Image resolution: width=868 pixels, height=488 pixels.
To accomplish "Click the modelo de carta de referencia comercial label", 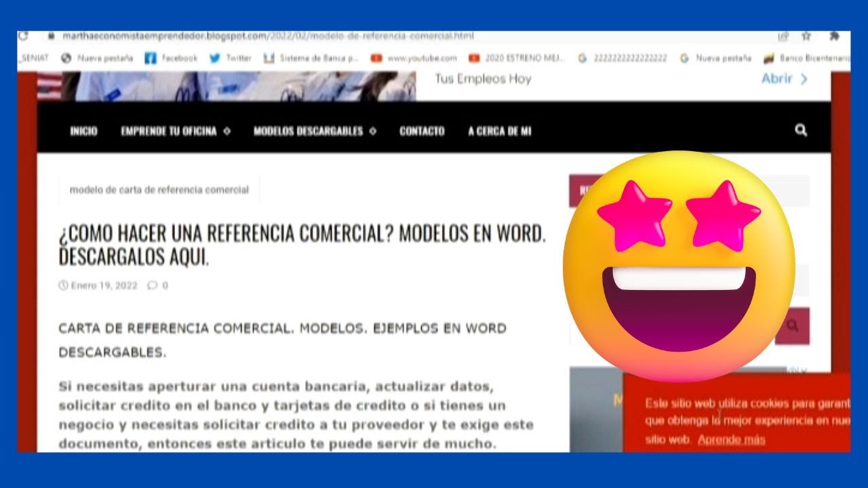I will coord(159,190).
